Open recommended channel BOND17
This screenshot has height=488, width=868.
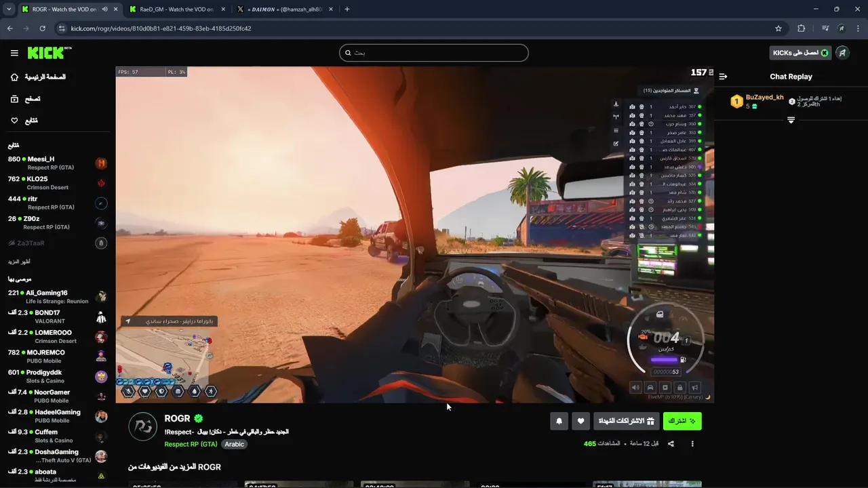[x=58, y=317]
